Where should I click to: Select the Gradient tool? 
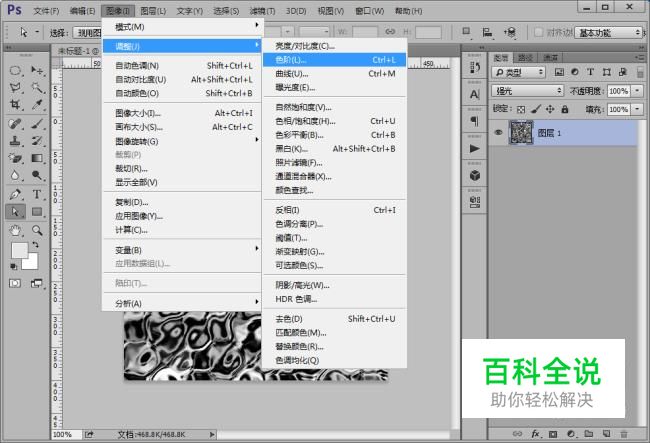(x=37, y=158)
